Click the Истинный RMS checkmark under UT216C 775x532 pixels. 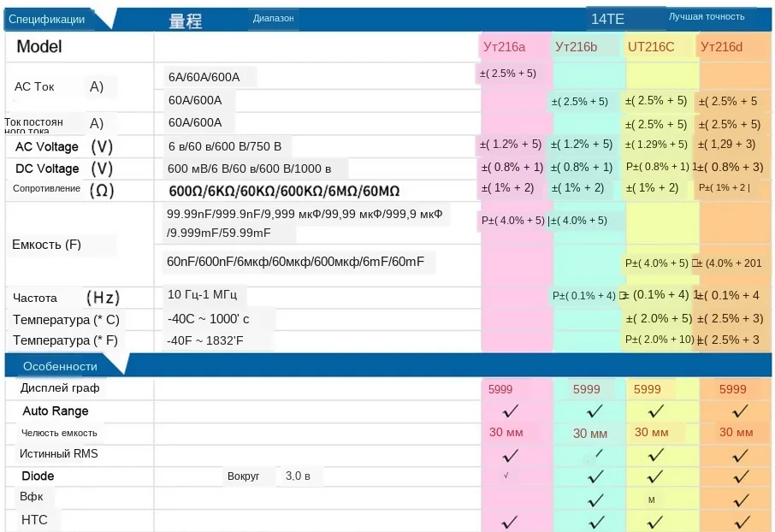(x=655, y=455)
